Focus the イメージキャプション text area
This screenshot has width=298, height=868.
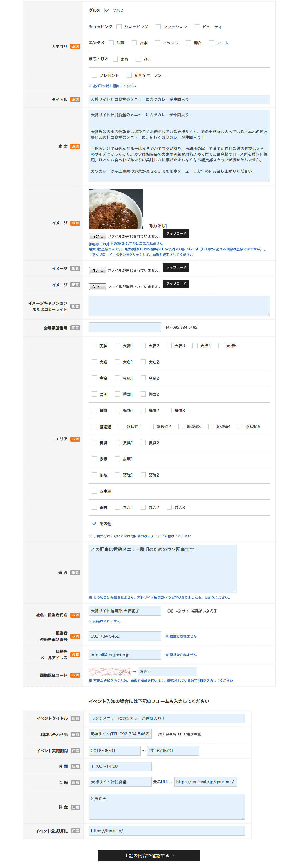[x=179, y=306]
